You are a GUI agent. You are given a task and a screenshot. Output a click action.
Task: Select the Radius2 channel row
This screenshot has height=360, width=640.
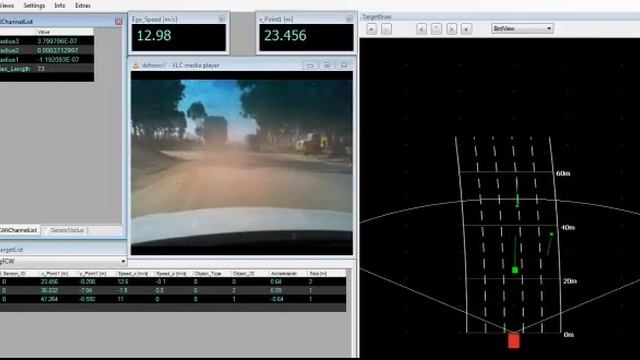pos(47,50)
